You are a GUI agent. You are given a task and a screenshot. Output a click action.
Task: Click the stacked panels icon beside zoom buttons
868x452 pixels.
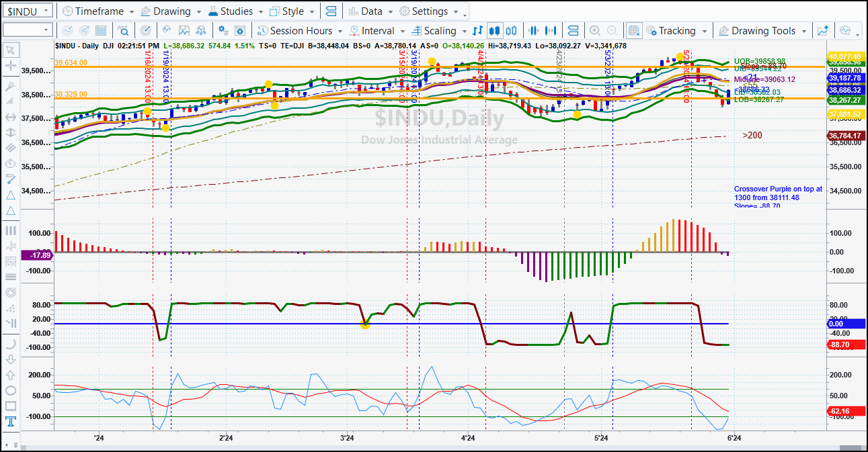tap(573, 31)
